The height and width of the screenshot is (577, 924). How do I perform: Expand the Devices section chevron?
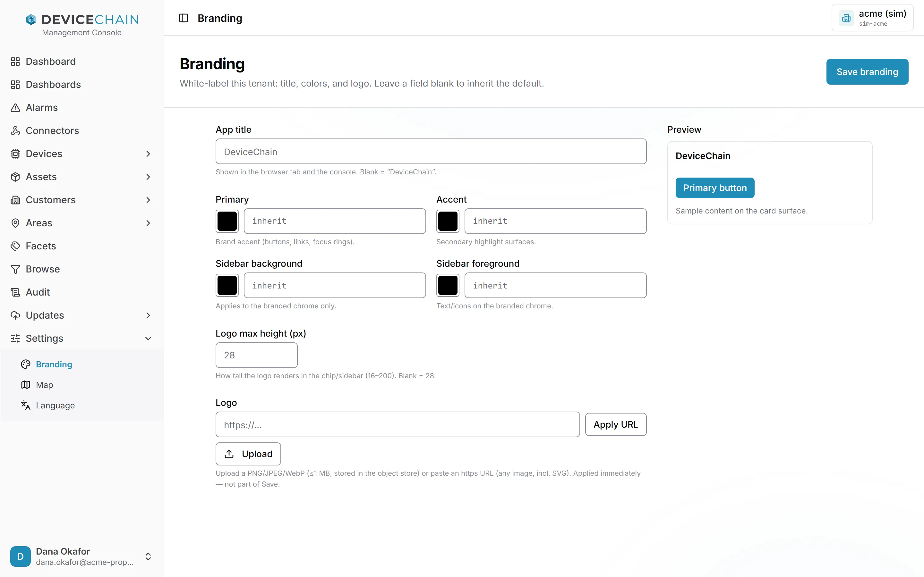tap(148, 154)
